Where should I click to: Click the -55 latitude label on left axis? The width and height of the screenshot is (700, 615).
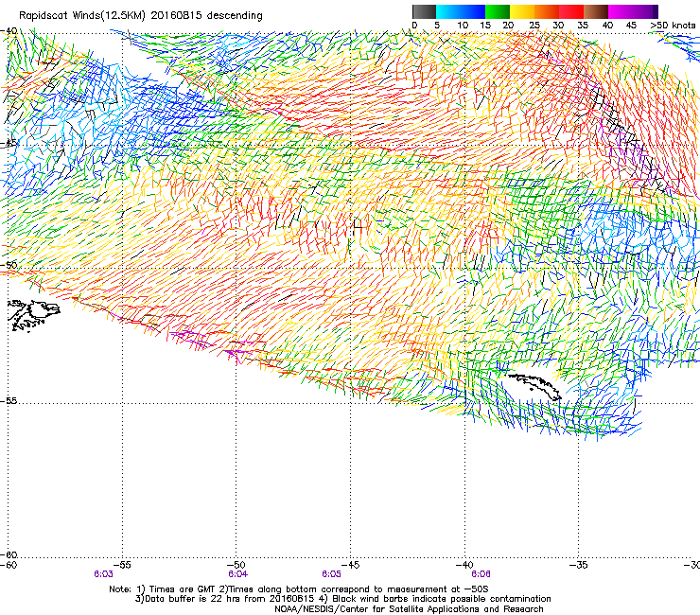pos(9,401)
